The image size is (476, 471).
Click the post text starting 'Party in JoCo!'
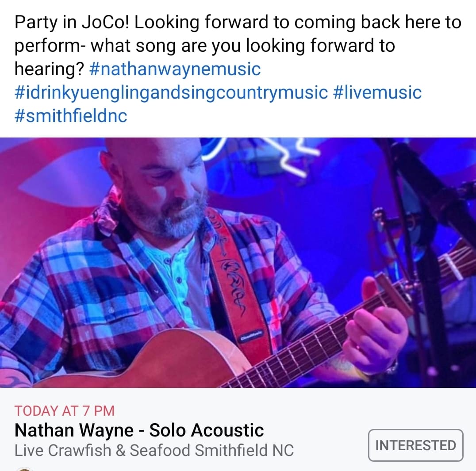[238, 46]
